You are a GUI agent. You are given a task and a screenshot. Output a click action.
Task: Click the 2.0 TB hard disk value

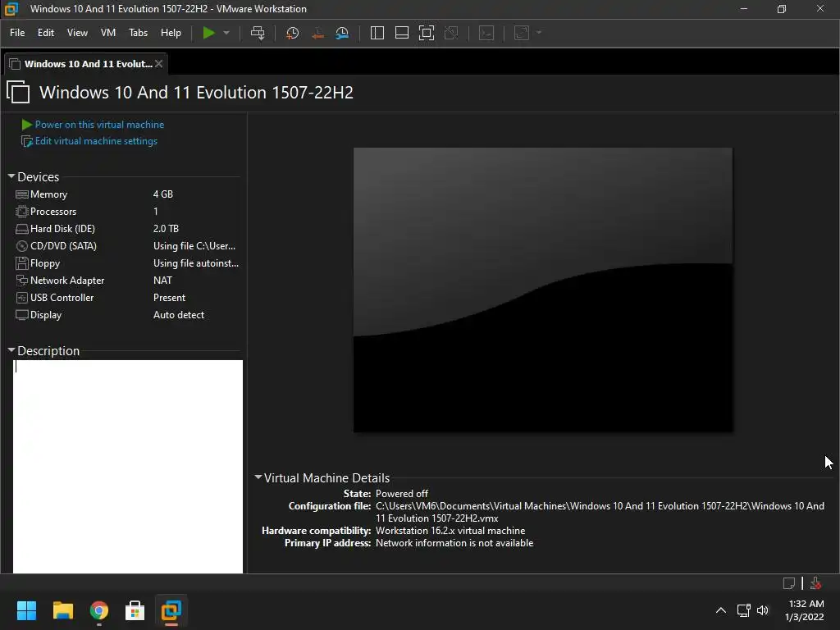point(166,228)
